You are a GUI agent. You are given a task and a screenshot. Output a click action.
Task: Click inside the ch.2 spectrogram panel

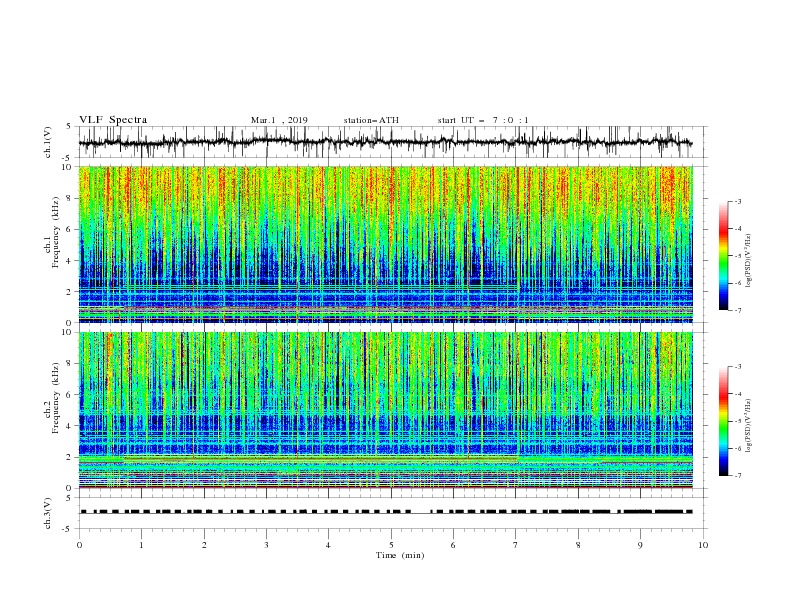(x=385, y=410)
